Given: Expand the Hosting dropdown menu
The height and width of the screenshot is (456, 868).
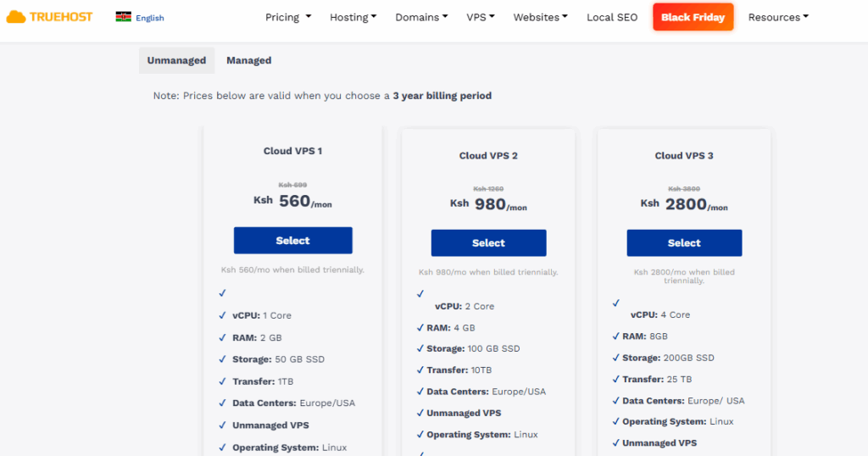Looking at the screenshot, I should [353, 17].
